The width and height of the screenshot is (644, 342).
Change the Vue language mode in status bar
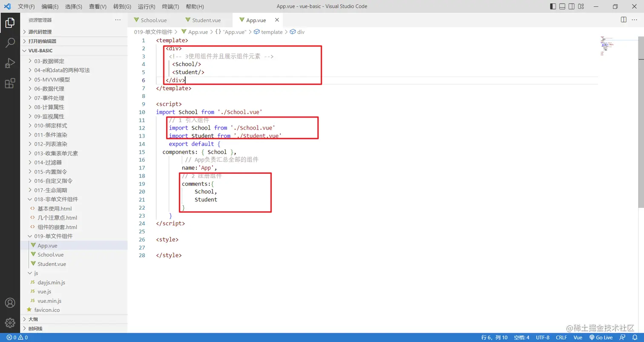pyautogui.click(x=578, y=337)
